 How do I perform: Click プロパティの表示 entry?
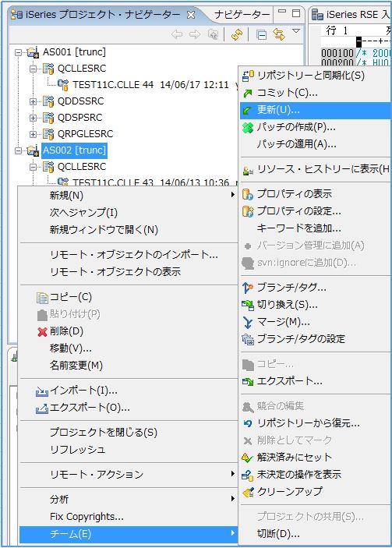point(315,193)
